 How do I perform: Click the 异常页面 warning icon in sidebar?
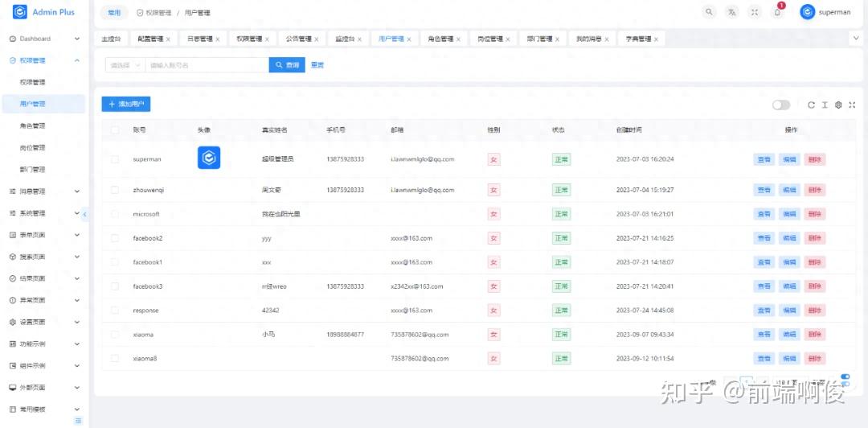(13, 301)
